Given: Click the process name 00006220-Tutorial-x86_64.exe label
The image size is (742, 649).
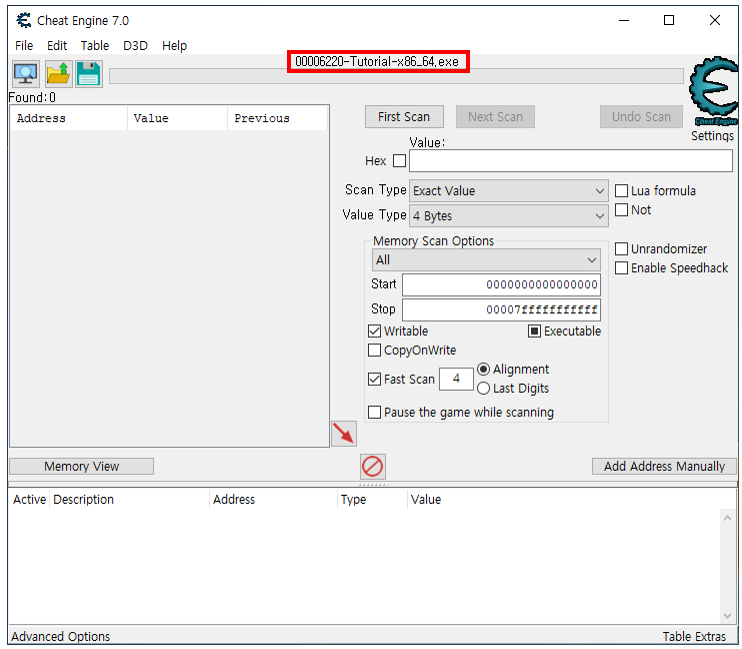Looking at the screenshot, I should [x=377, y=62].
